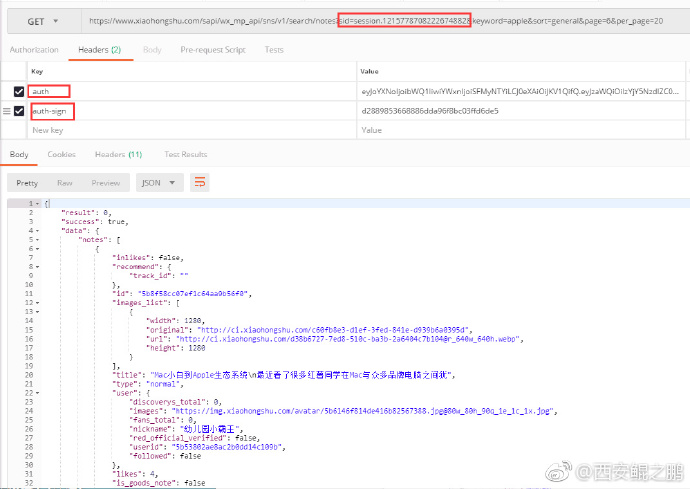690x489 pixels.
Task: Click the New key placeholder field
Action: coord(191,130)
